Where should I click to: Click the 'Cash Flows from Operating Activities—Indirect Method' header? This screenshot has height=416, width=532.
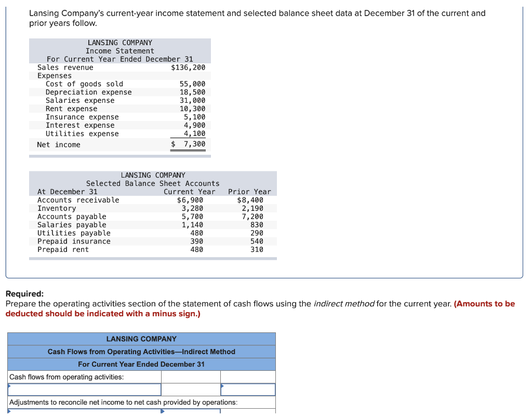[x=141, y=352]
